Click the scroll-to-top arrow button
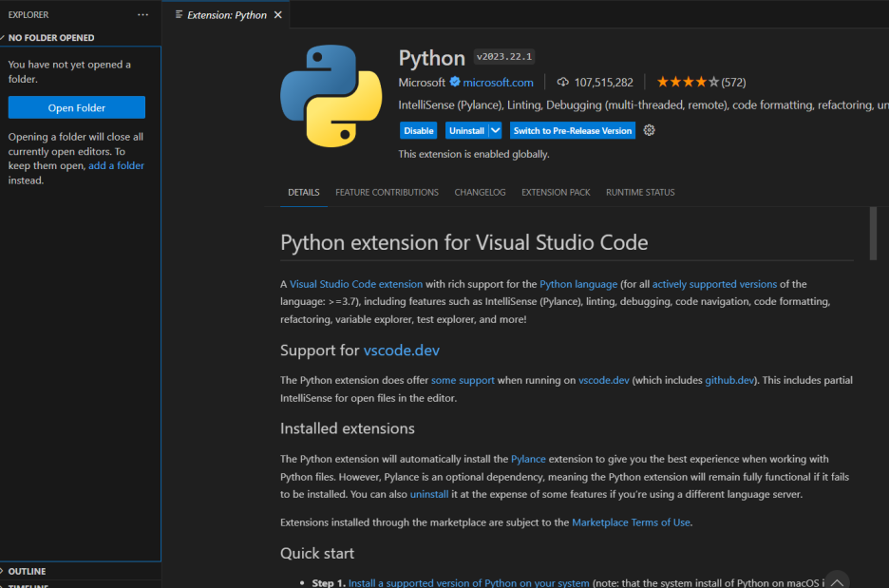Viewport: 889px width, 588px height. (837, 580)
